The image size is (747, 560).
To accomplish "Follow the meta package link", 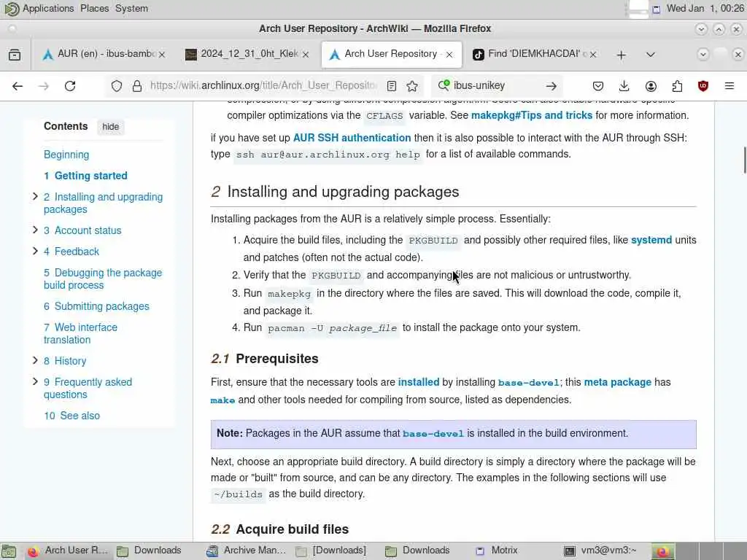I will point(617,382).
